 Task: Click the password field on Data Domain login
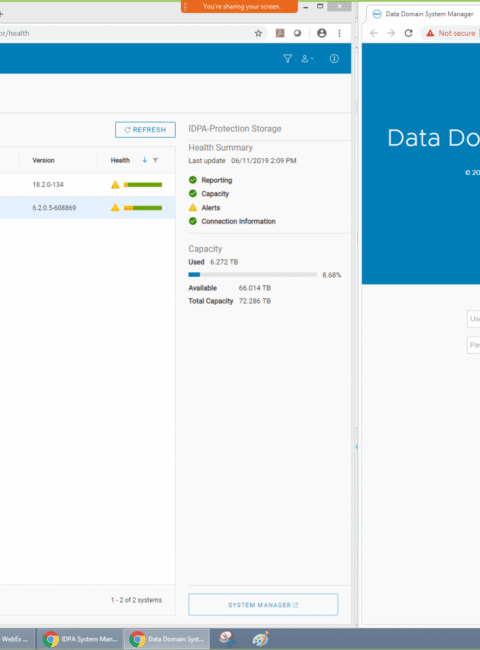coord(473,345)
